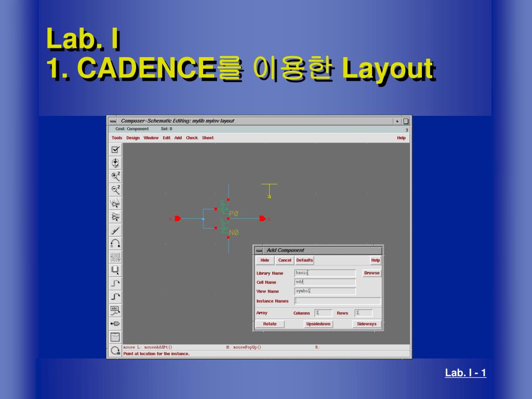
Task: Select the Stretch tool icon
Action: click(x=115, y=203)
